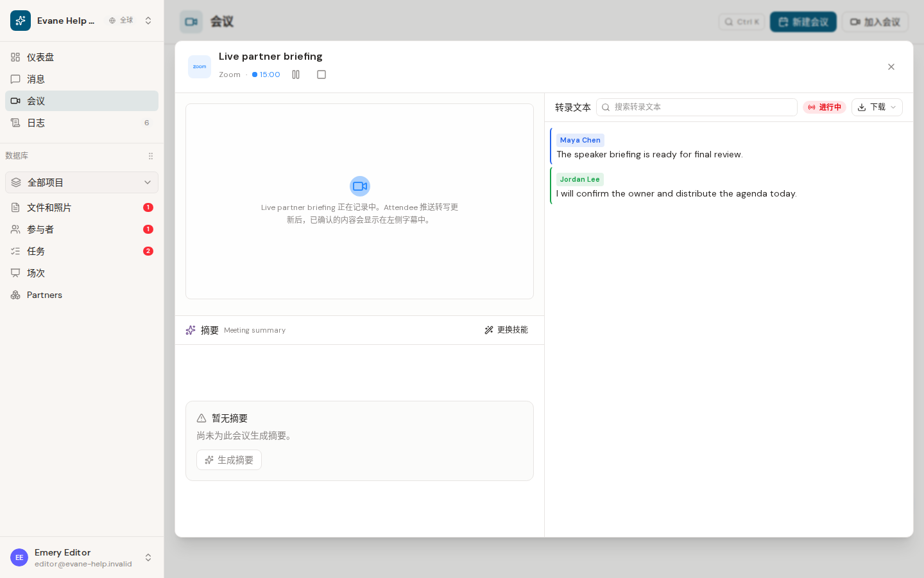The image size is (924, 578).
Task: Open 消息 messages in the sidebar
Action: 81,79
